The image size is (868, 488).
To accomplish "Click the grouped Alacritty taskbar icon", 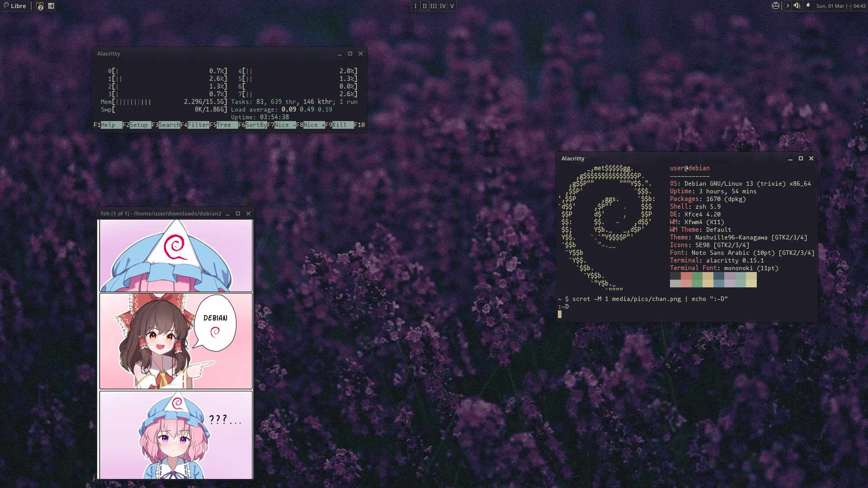I will [40, 6].
